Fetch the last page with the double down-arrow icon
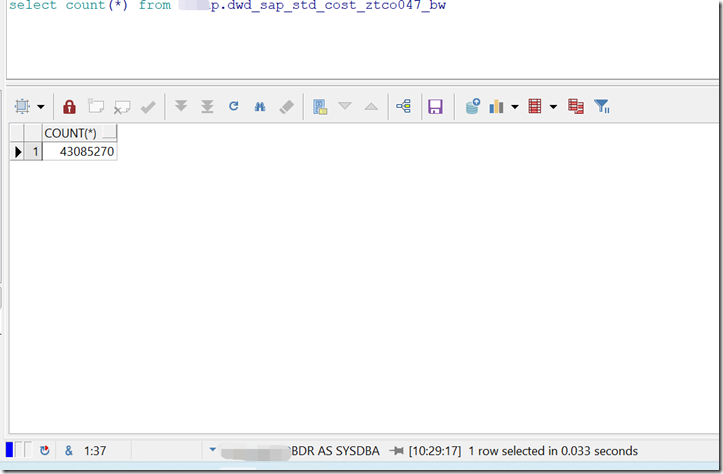This screenshot has width=723, height=474. click(x=207, y=107)
